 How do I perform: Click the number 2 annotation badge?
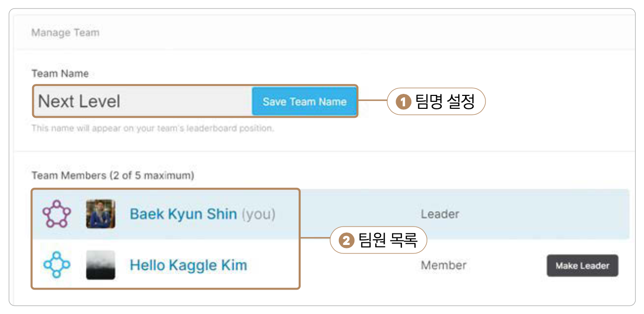point(346,241)
